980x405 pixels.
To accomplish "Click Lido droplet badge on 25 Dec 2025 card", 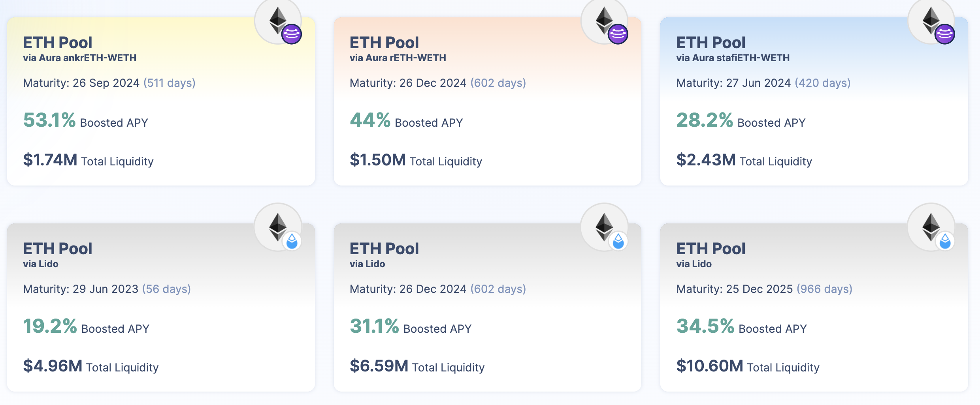I will [945, 241].
